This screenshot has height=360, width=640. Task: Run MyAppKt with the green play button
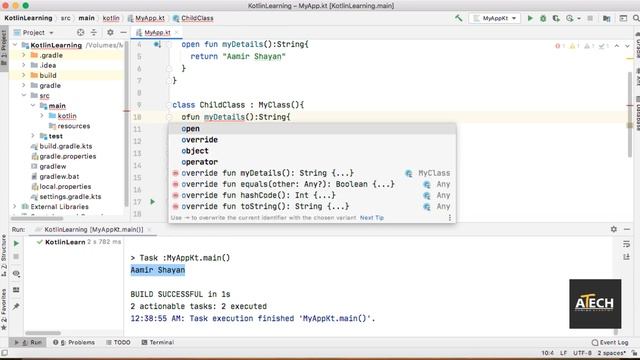pyautogui.click(x=530, y=18)
